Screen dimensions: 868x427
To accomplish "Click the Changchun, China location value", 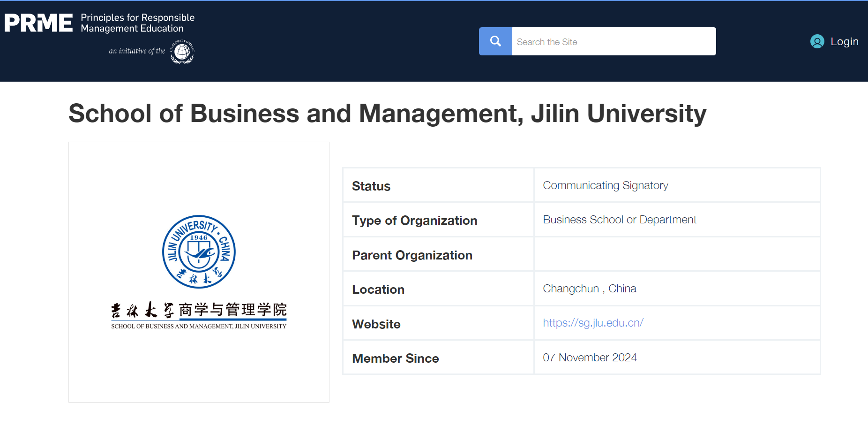I will [x=589, y=289].
